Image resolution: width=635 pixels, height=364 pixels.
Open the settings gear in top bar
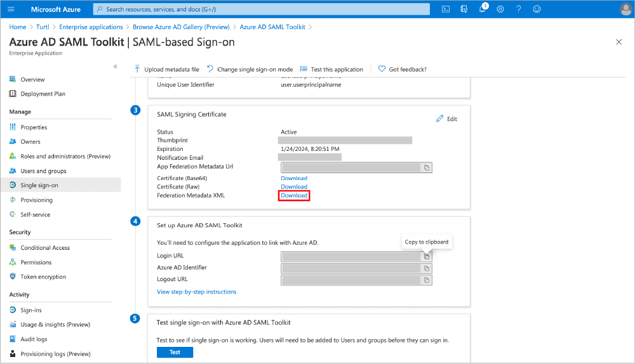[500, 9]
